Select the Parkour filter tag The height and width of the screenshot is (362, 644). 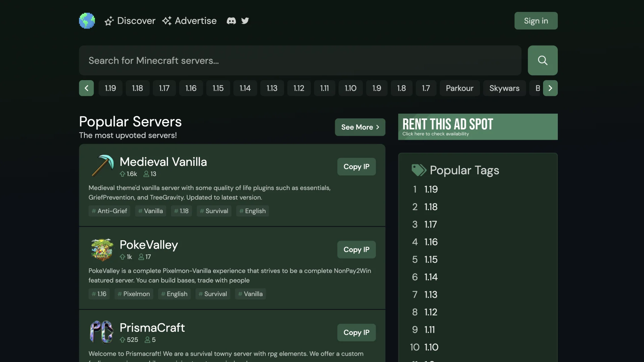(460, 88)
